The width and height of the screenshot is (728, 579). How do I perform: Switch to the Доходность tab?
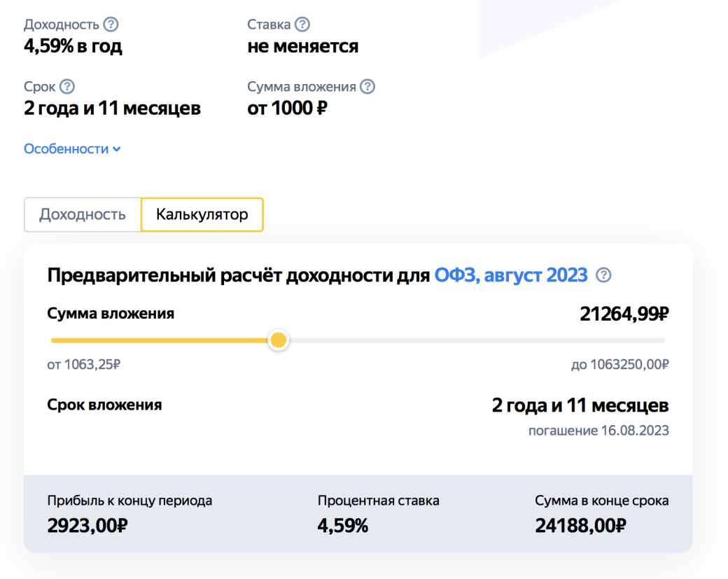[82, 214]
